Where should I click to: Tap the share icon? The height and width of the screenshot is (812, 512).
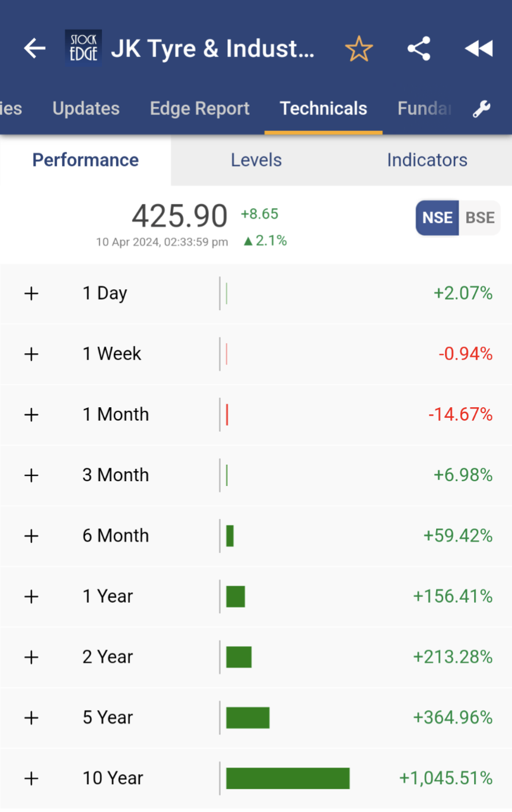pyautogui.click(x=419, y=49)
